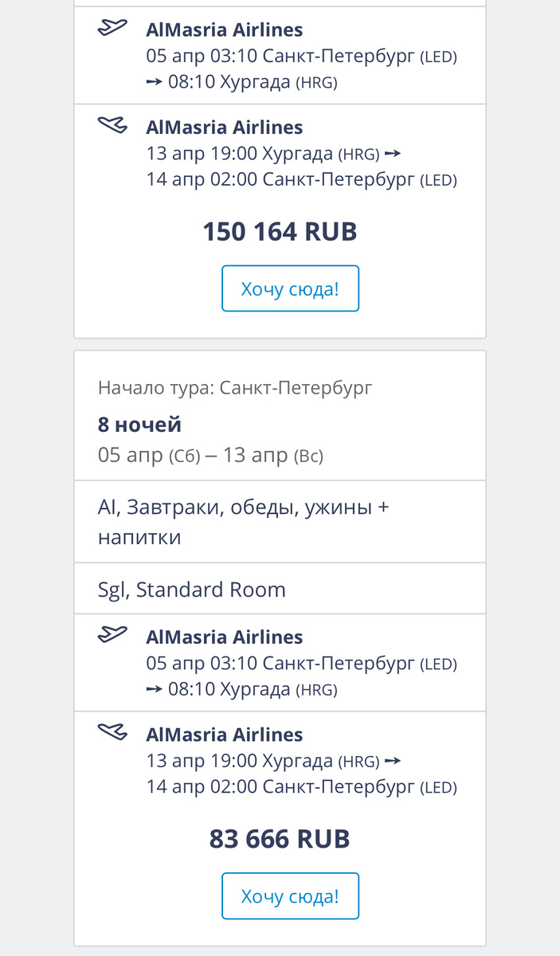Click return AlMasria Airlines name in 83 666 RUB tour
The image size is (560, 956).
pos(225,735)
